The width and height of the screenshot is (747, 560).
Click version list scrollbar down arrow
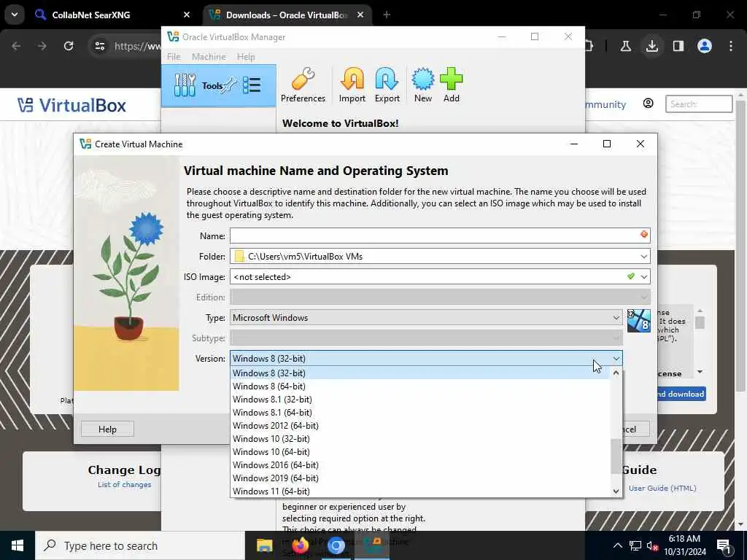point(616,491)
